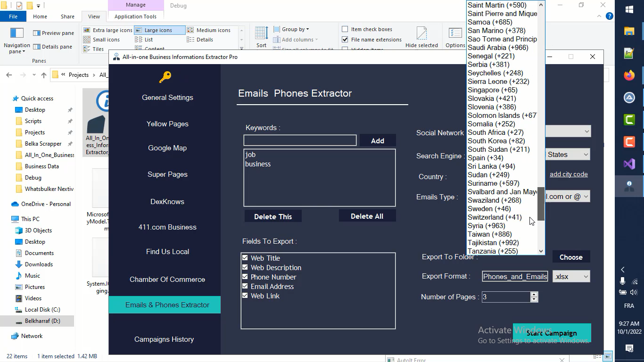Uncheck the Email Address export field
The height and width of the screenshot is (362, 644).
pos(245,286)
